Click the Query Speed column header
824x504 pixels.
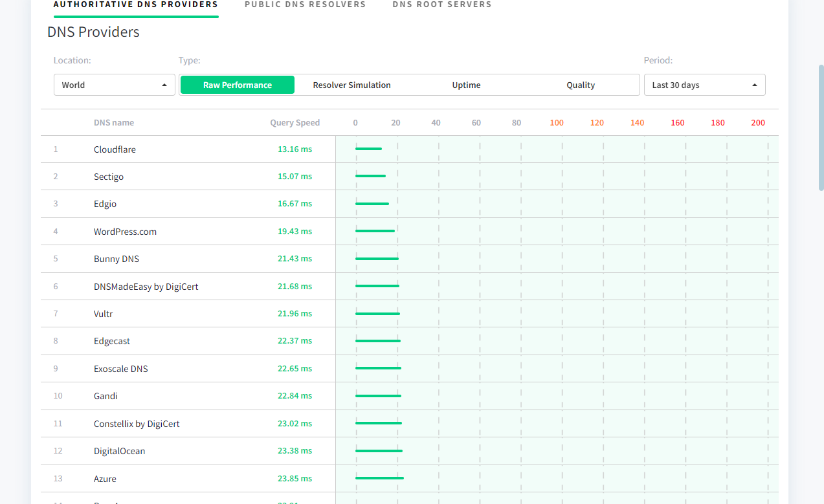click(295, 123)
